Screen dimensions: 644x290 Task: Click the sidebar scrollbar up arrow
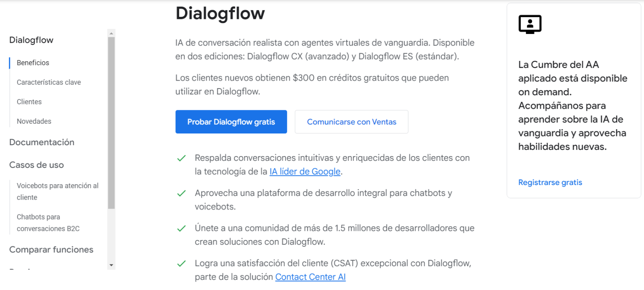tap(111, 32)
